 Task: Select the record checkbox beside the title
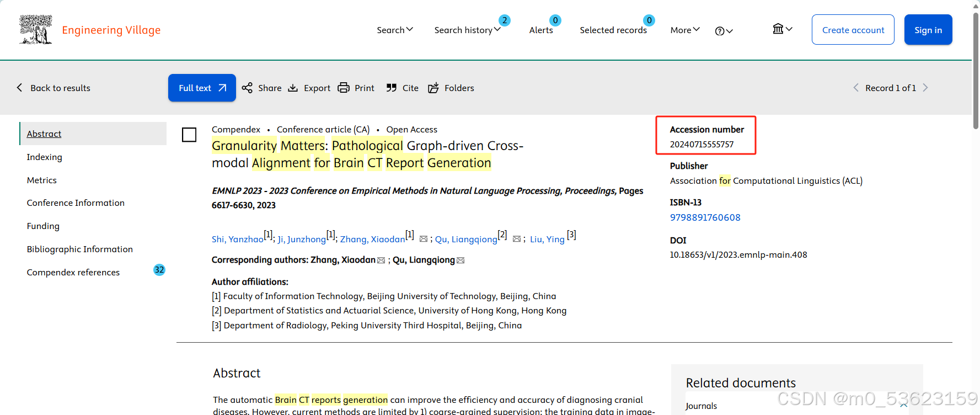[189, 135]
